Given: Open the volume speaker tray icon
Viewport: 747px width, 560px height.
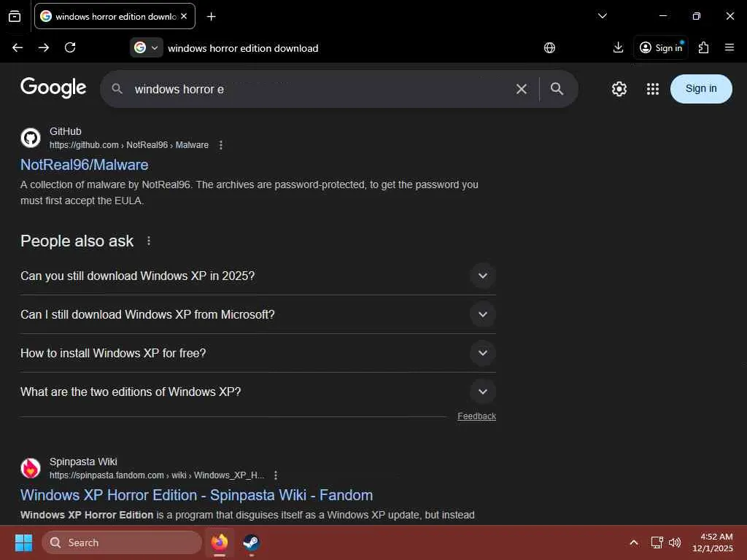Looking at the screenshot, I should [x=675, y=542].
